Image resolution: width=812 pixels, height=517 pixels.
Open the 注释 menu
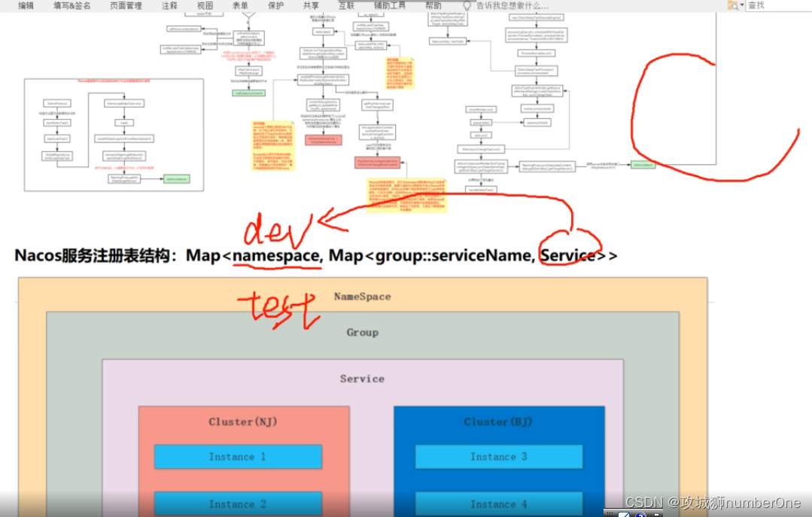[x=169, y=6]
